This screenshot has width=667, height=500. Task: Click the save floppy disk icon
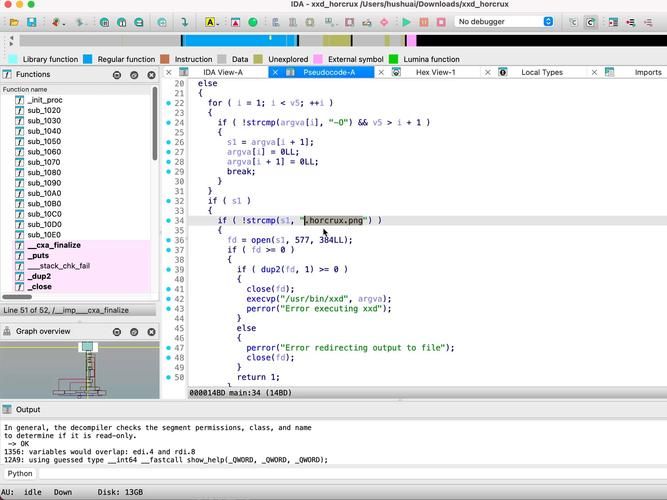[x=31, y=22]
